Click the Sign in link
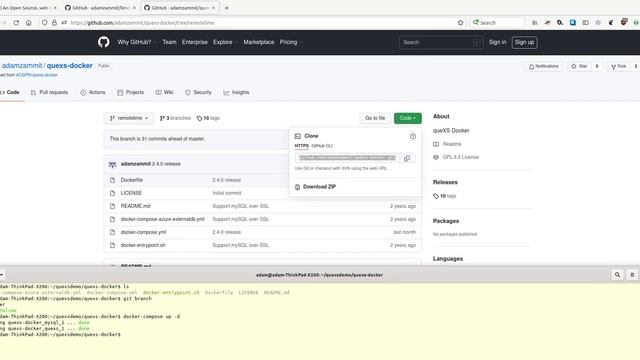 (498, 42)
